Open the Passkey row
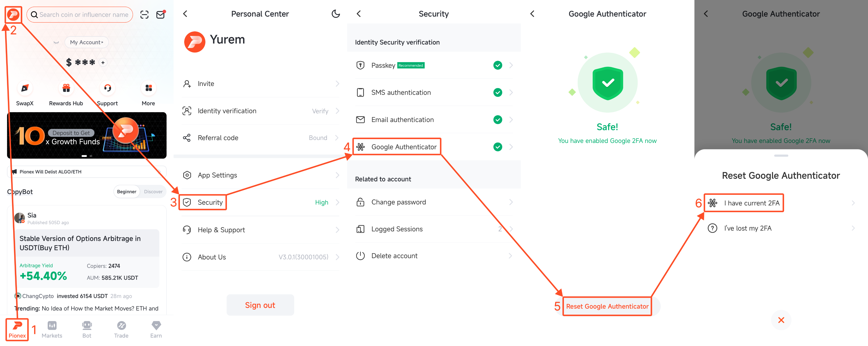The height and width of the screenshot is (346, 868). (434, 65)
